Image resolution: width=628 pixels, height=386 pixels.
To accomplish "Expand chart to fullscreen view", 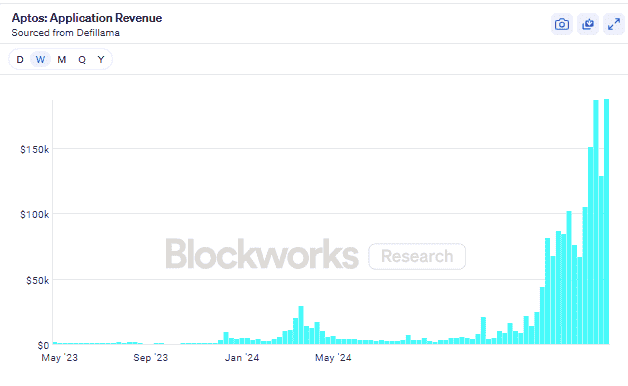I will tap(614, 24).
